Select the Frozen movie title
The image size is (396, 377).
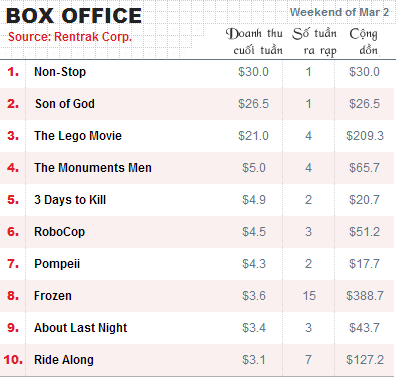tap(53, 296)
